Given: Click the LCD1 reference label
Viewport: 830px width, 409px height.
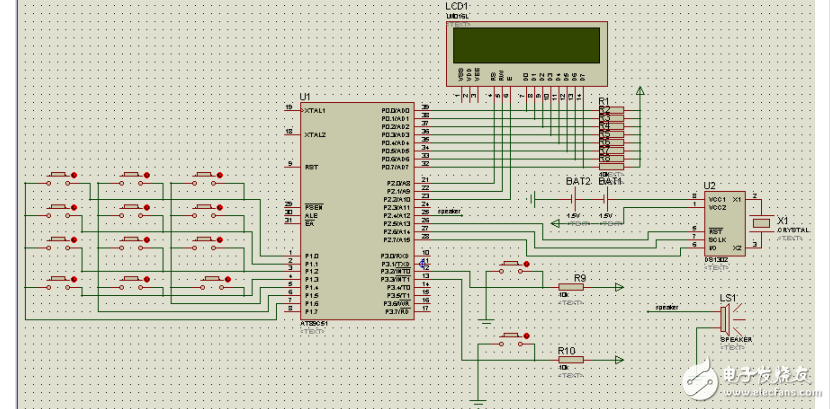Looking at the screenshot, I should [x=458, y=6].
